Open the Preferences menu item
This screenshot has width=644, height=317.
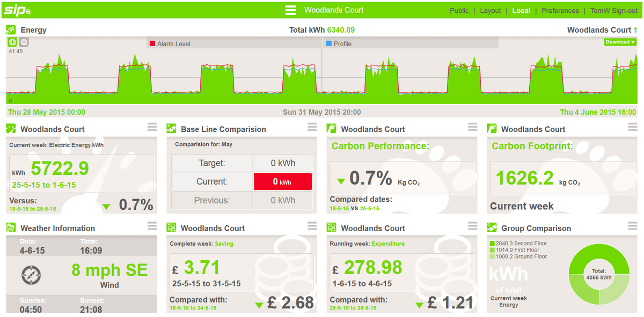click(560, 10)
